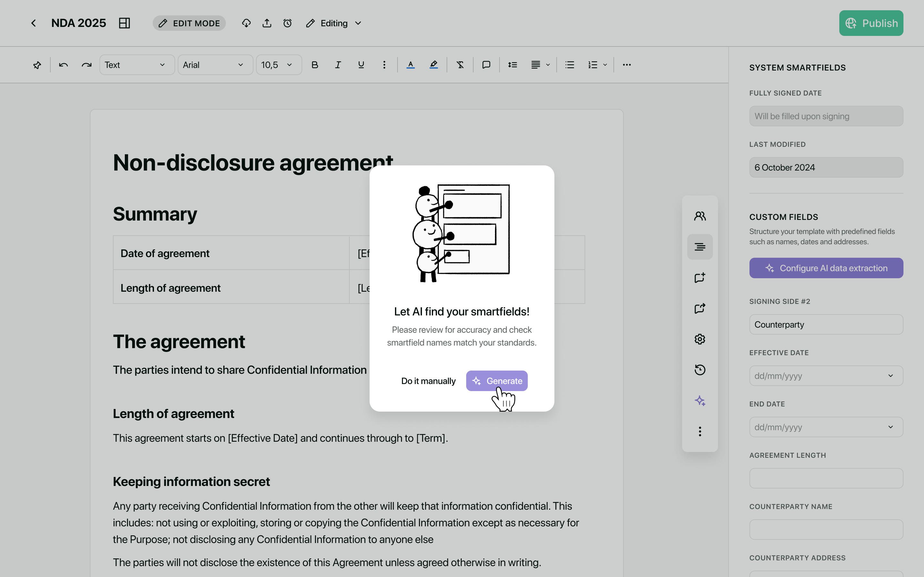Toggle underline formatting
Screen dimensions: 924x577
click(x=361, y=65)
